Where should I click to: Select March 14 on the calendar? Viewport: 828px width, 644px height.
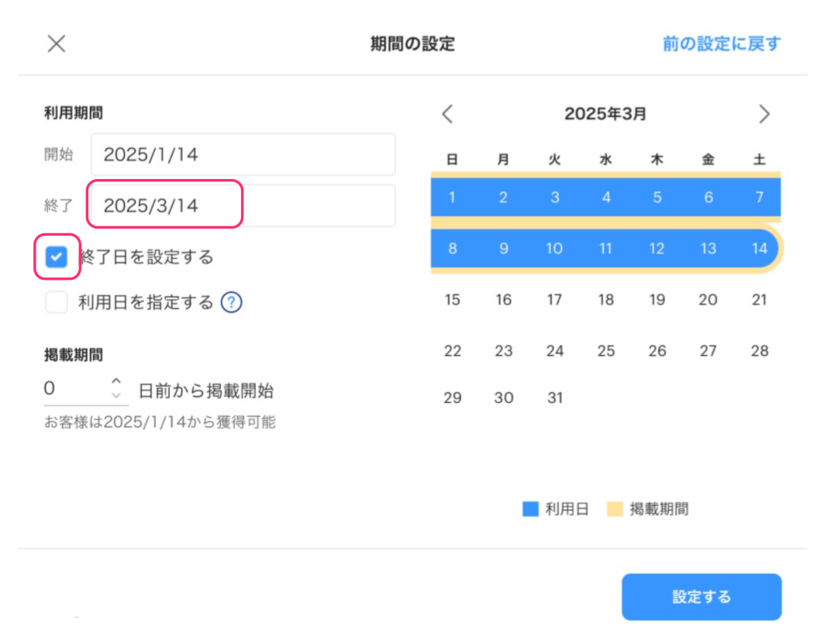tap(760, 249)
